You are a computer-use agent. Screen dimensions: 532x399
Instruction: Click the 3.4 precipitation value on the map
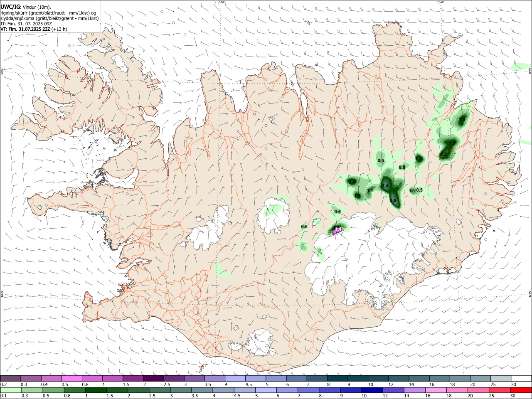385,186
